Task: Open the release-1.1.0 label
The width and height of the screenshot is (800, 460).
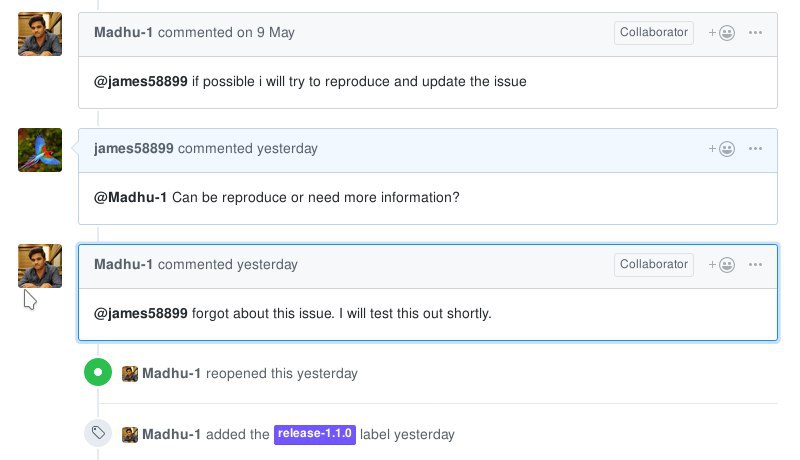Action: [314, 434]
